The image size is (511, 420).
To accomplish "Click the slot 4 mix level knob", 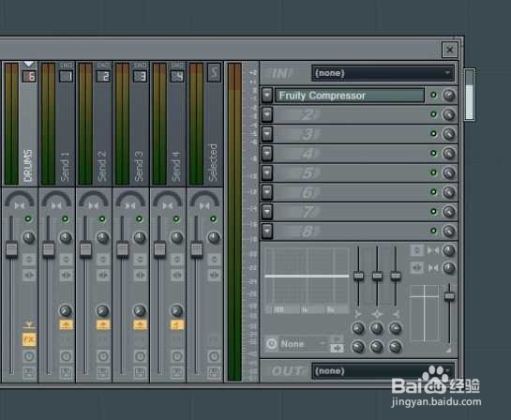I will pos(449,154).
